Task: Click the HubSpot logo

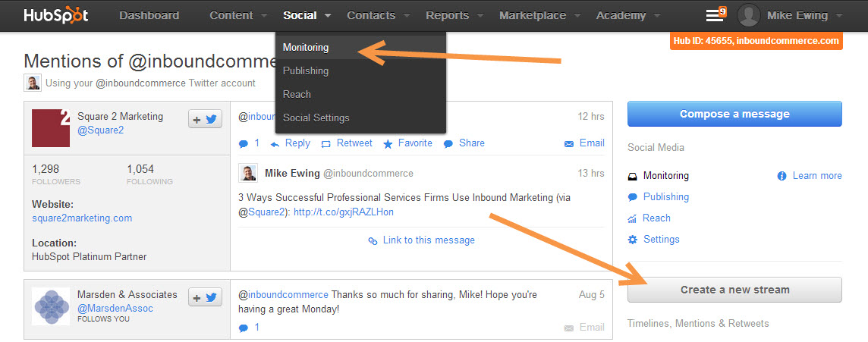Action: click(56, 15)
